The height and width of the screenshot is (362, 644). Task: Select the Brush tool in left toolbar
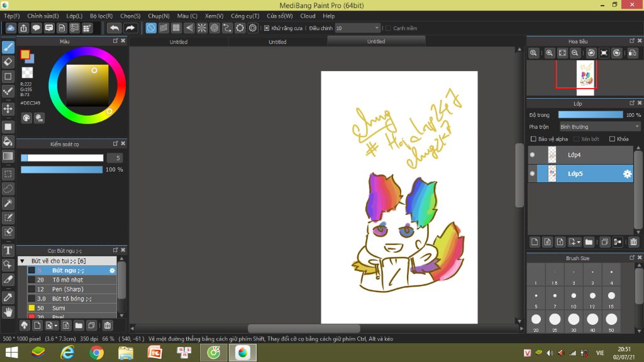[x=8, y=48]
